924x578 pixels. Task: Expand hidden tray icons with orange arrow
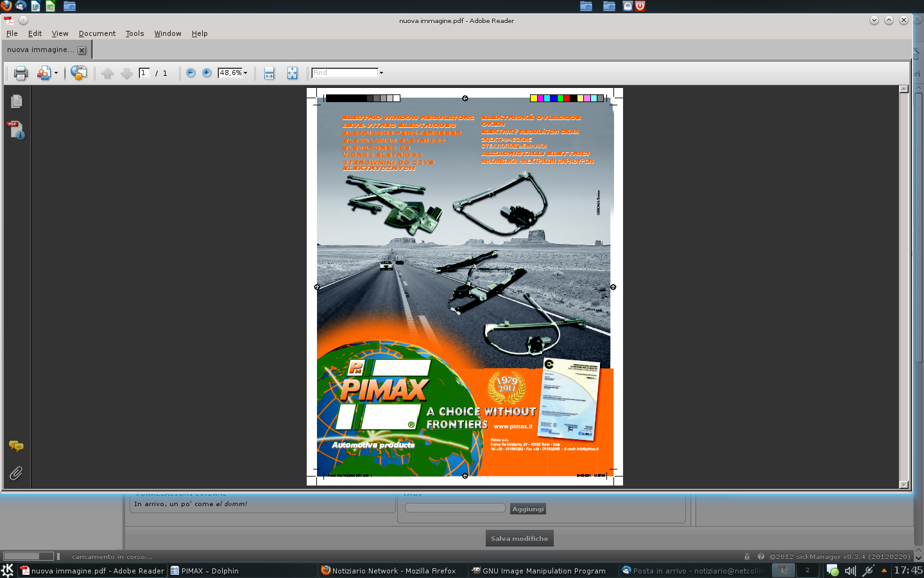884,570
